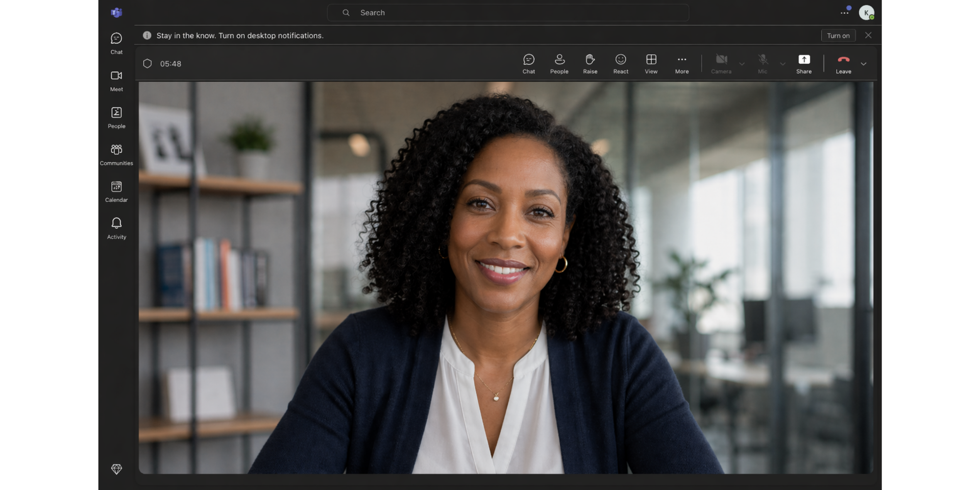Screen dimensions: 980x490
Task: Click the search magnifier icon
Action: click(x=346, y=13)
